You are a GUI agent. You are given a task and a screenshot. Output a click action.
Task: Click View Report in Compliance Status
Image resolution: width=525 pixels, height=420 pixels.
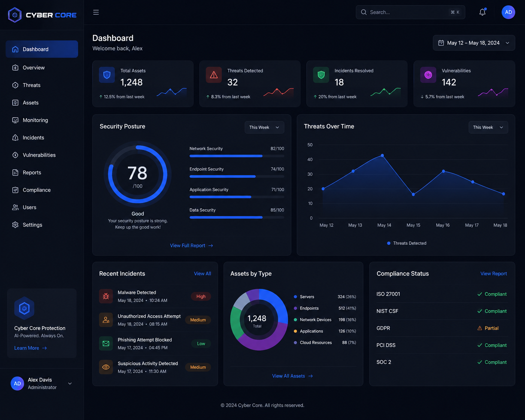tap(494, 274)
